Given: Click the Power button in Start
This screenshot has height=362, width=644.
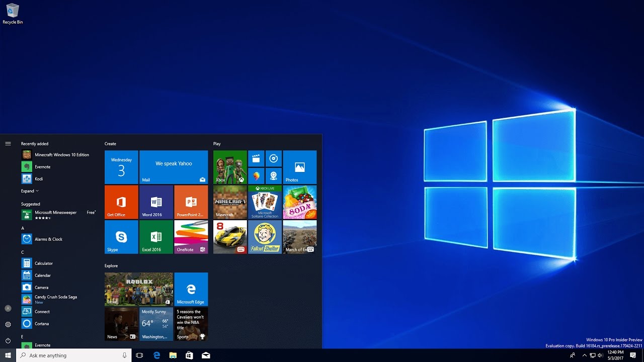Looking at the screenshot, I should (x=8, y=341).
